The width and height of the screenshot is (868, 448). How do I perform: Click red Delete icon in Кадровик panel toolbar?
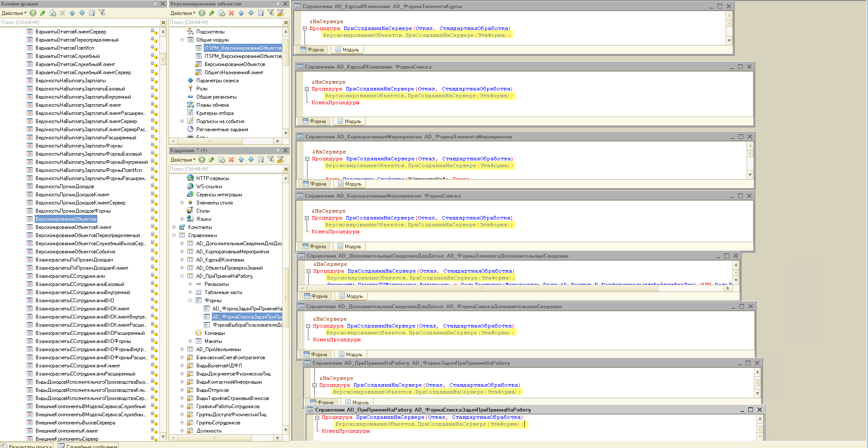click(231, 160)
